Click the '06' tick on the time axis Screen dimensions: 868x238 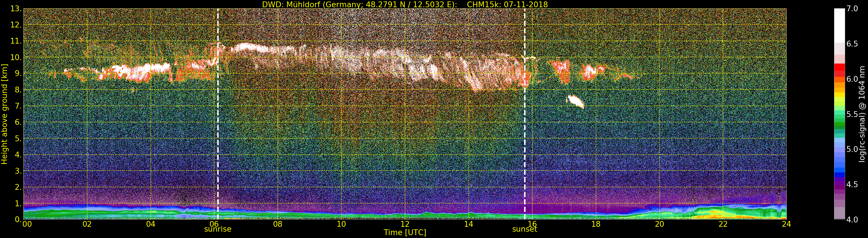[214, 224]
